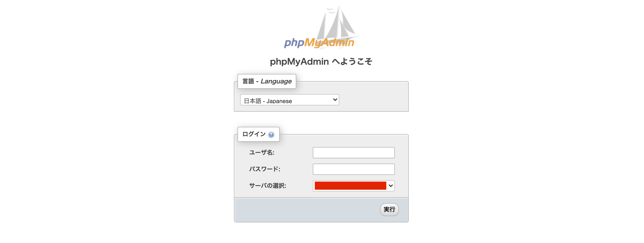Focus the ユーザ名 username input field

(354, 152)
